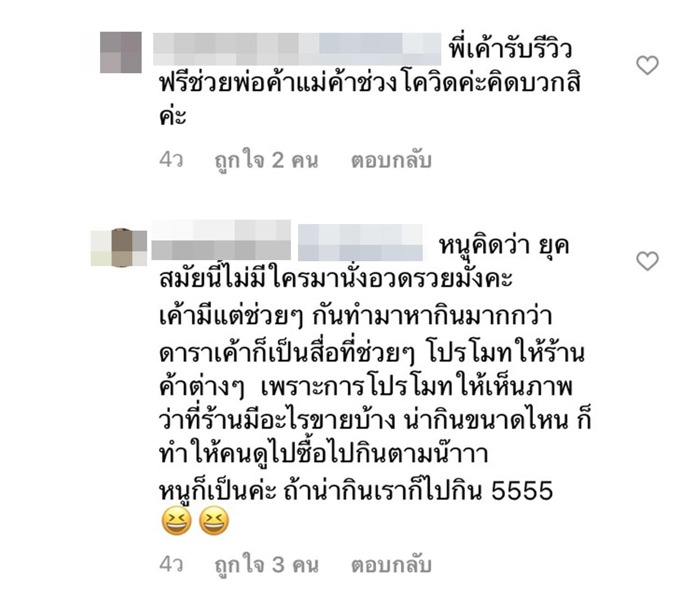
Task: Reply to the second comment via ตอบกลับ
Action: tap(391, 564)
